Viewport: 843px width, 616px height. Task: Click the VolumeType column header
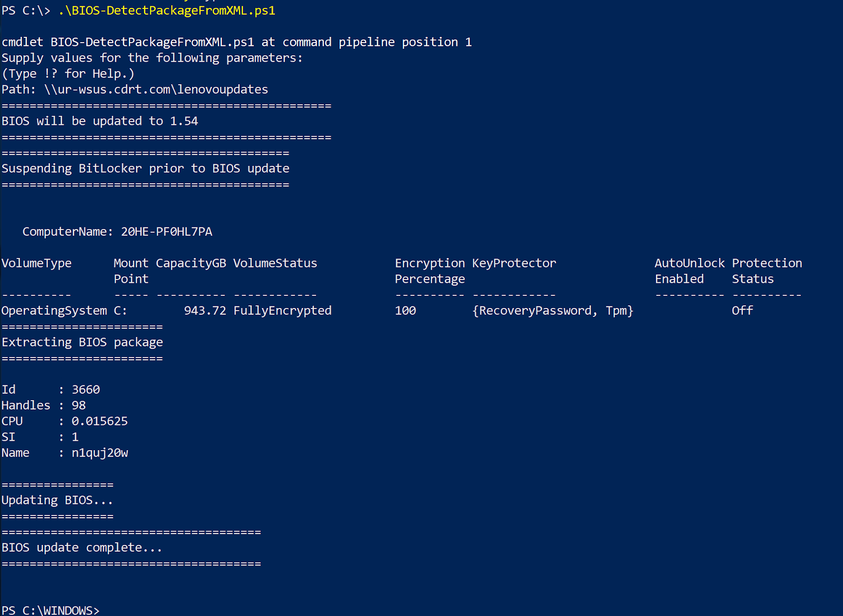pyautogui.click(x=36, y=263)
